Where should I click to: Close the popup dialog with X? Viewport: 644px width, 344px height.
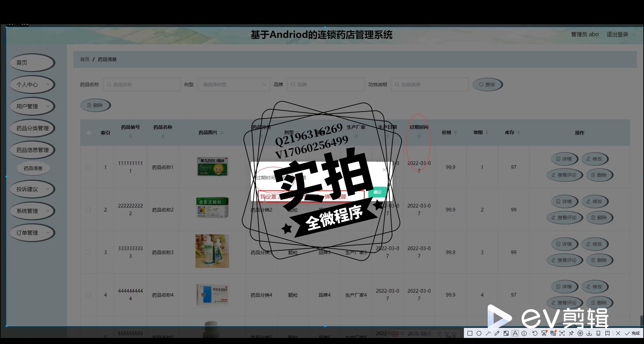pyautogui.click(x=384, y=170)
